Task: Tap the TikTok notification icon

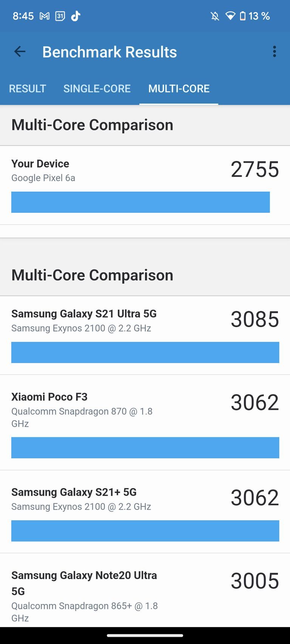Action: point(76,16)
